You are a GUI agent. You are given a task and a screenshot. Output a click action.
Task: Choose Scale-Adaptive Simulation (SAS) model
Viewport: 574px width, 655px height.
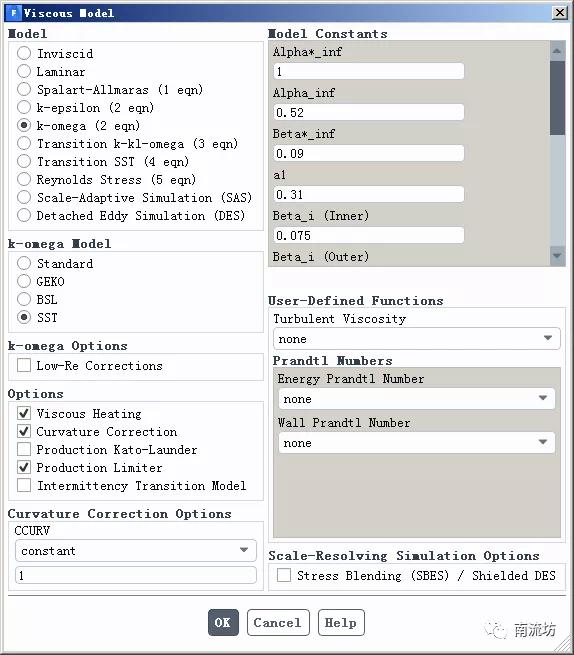24,197
